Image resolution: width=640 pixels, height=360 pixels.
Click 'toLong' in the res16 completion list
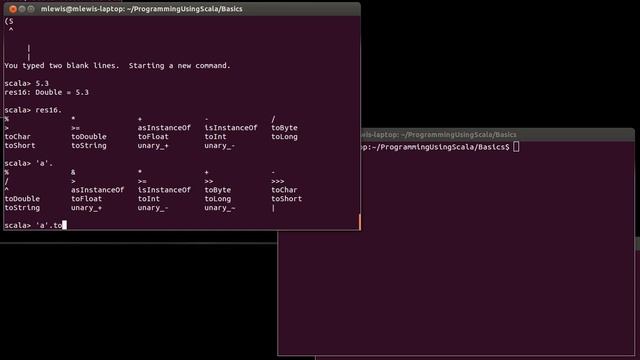[284, 137]
